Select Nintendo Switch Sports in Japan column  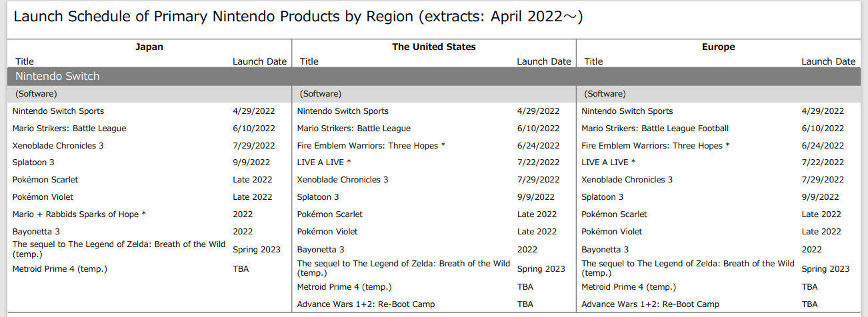59,111
